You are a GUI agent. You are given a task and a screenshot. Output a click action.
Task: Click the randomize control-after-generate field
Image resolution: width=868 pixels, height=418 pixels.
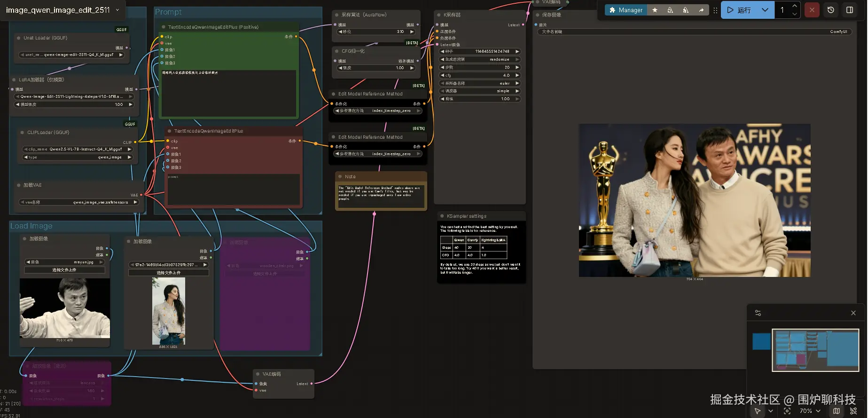pyautogui.click(x=480, y=59)
